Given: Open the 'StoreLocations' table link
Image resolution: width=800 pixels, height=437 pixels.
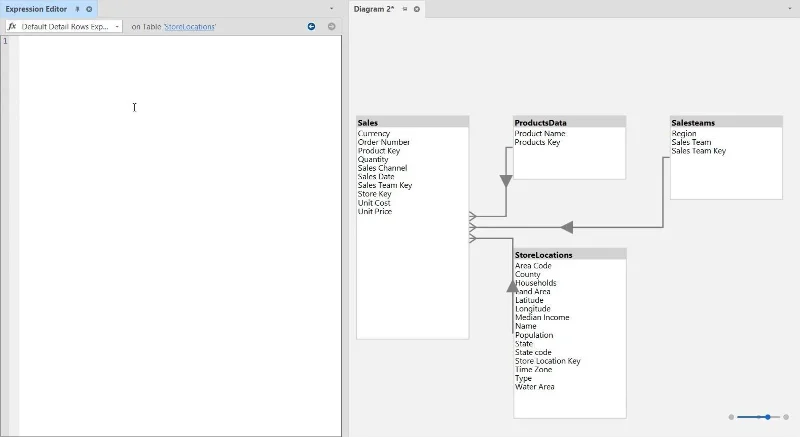Looking at the screenshot, I should tap(190, 27).
